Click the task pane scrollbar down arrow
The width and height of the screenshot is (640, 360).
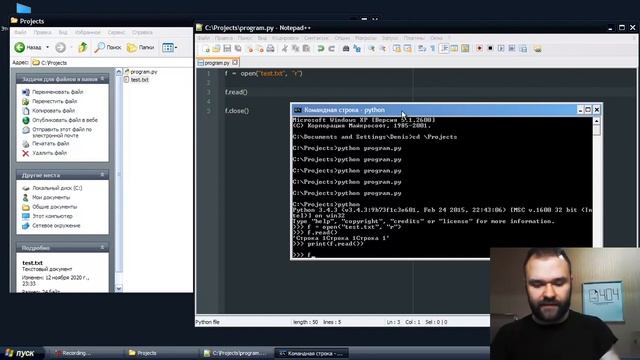[x=119, y=289]
